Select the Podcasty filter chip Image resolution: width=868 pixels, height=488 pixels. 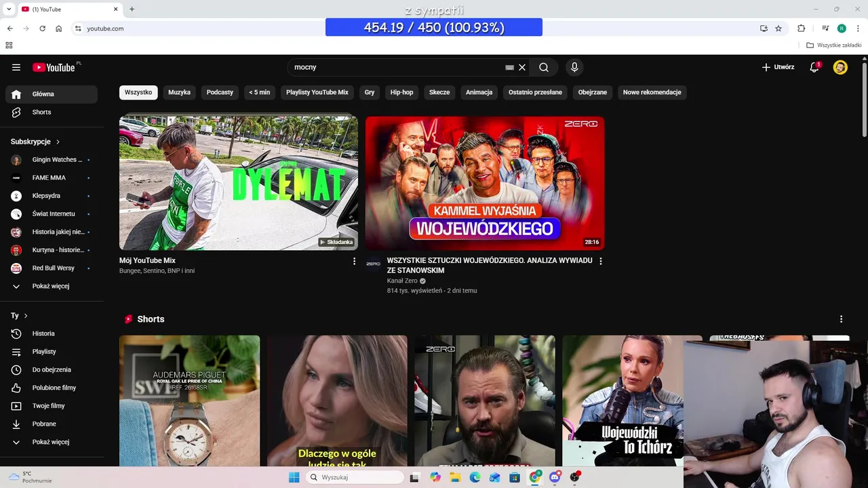[220, 92]
